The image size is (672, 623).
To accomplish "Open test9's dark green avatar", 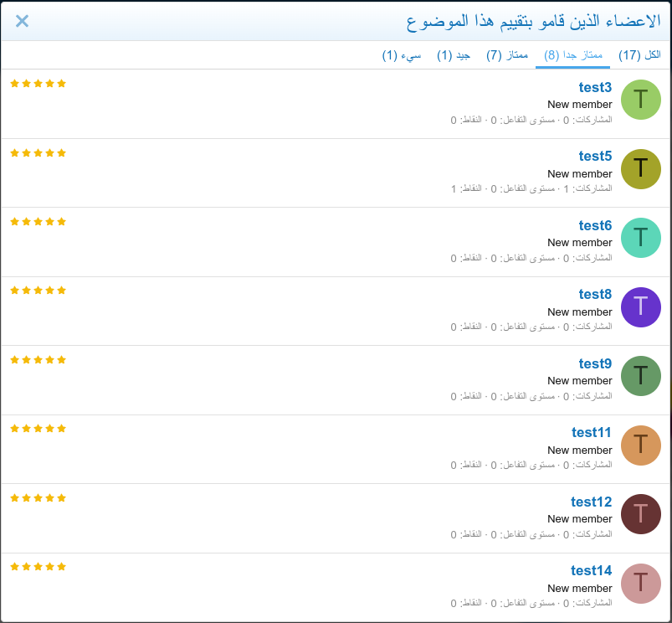I will [640, 376].
